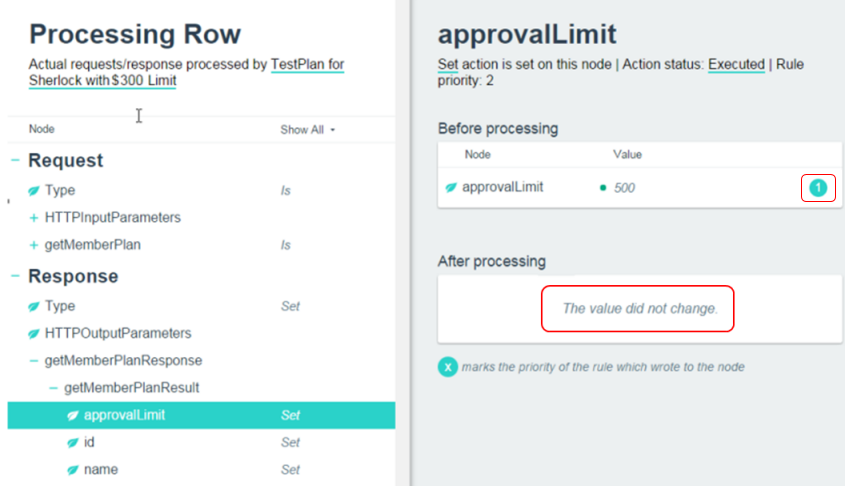This screenshot has height=486, width=845.
Task: Click the Set action link
Action: tap(449, 64)
